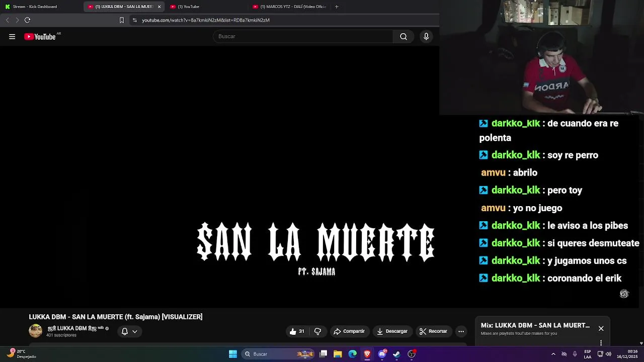Click the taskbar Buscar search box
Screen dimensions: 644x362
pyautogui.click(x=278, y=354)
